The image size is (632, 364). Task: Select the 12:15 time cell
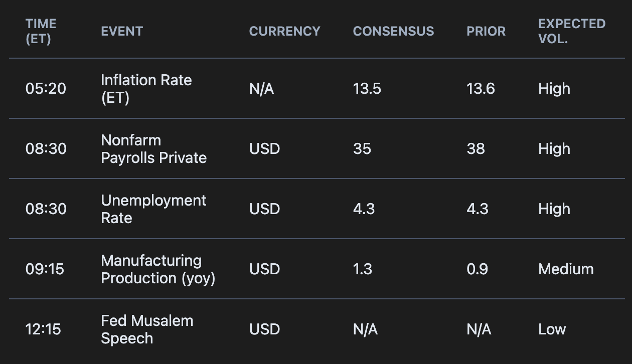tap(43, 329)
